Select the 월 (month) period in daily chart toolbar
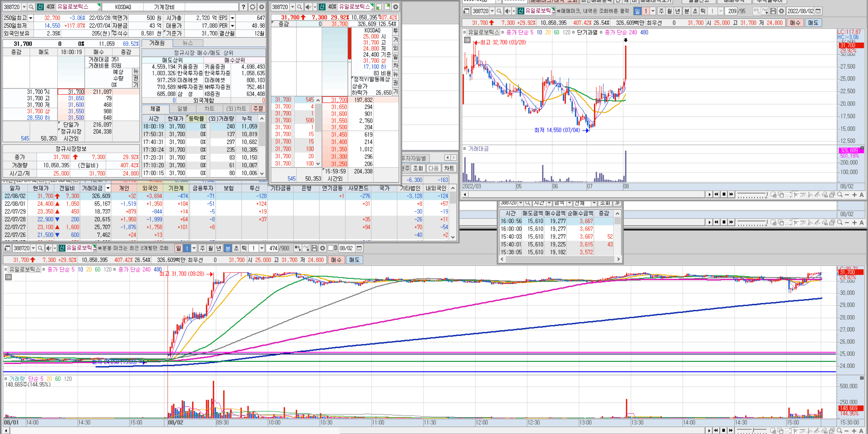 670,11
